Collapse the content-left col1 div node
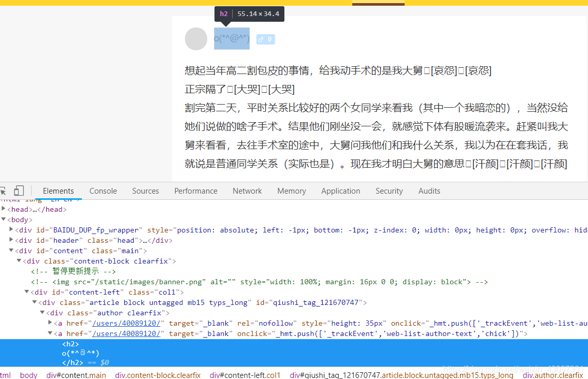The height and width of the screenshot is (379, 588). [26, 291]
